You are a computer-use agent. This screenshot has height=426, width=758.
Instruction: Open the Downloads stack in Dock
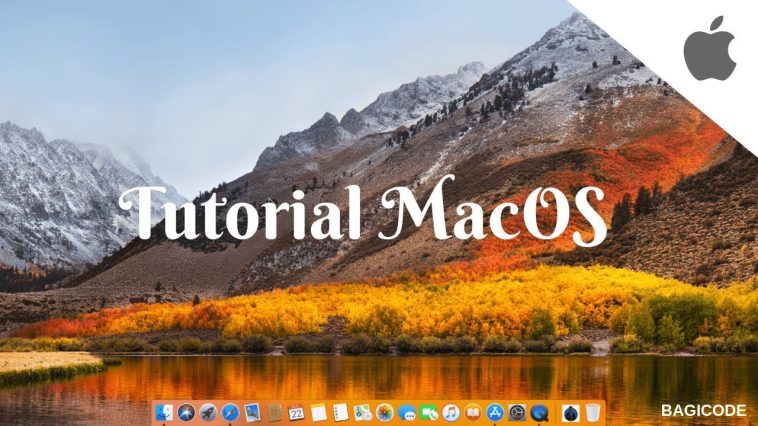pos(571,413)
